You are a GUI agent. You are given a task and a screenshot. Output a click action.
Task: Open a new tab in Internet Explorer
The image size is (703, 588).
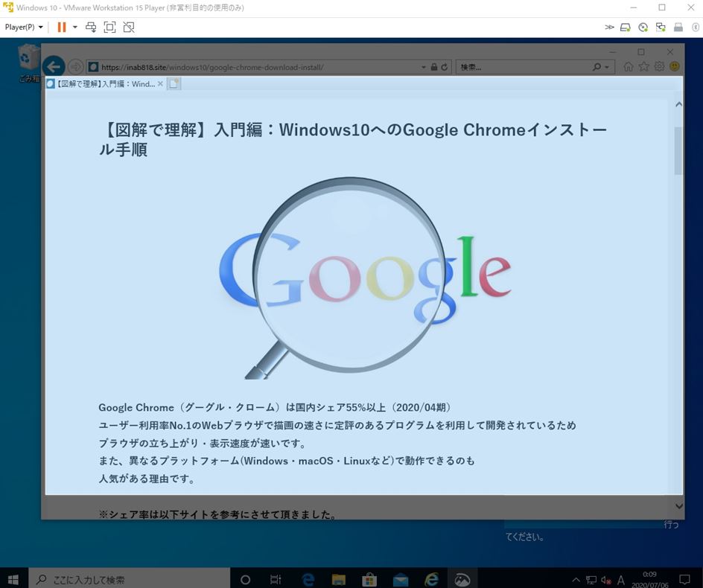coord(174,84)
